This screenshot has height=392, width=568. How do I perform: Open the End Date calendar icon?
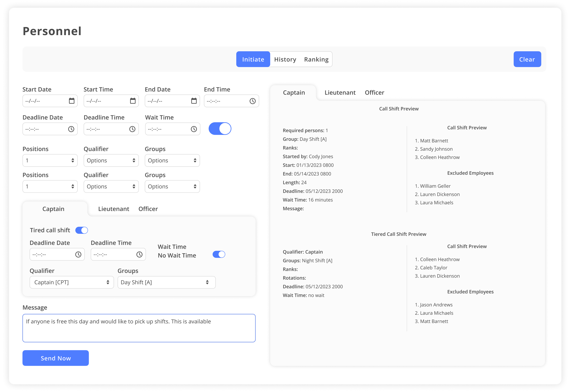[194, 101]
